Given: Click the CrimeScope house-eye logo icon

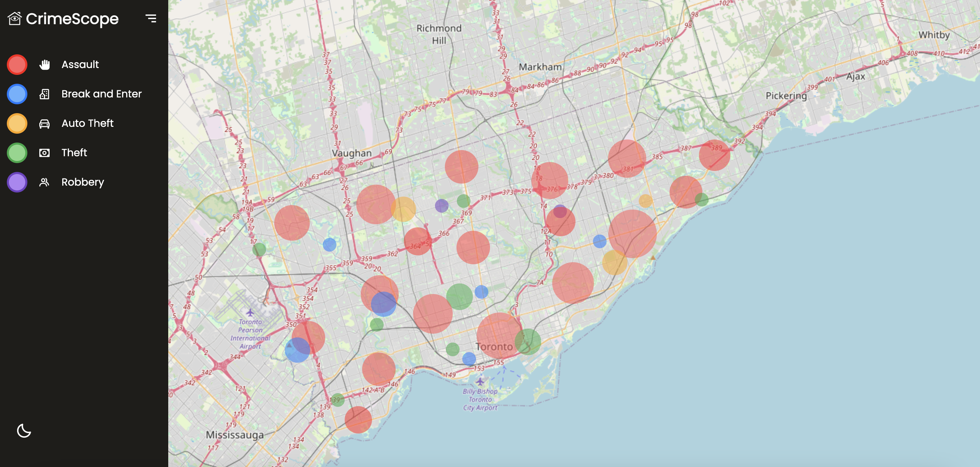Looking at the screenshot, I should click(14, 18).
